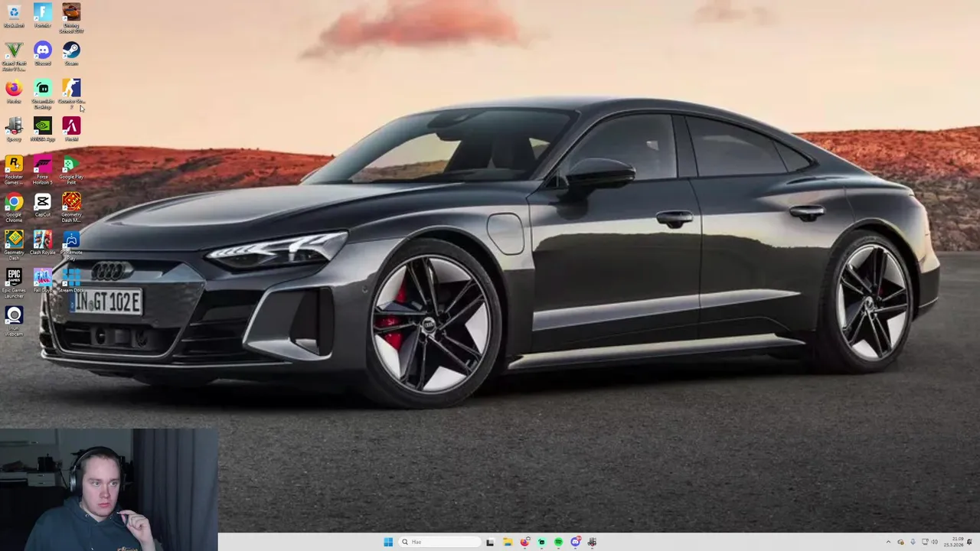Open the Discord desktop shortcut

click(x=42, y=54)
